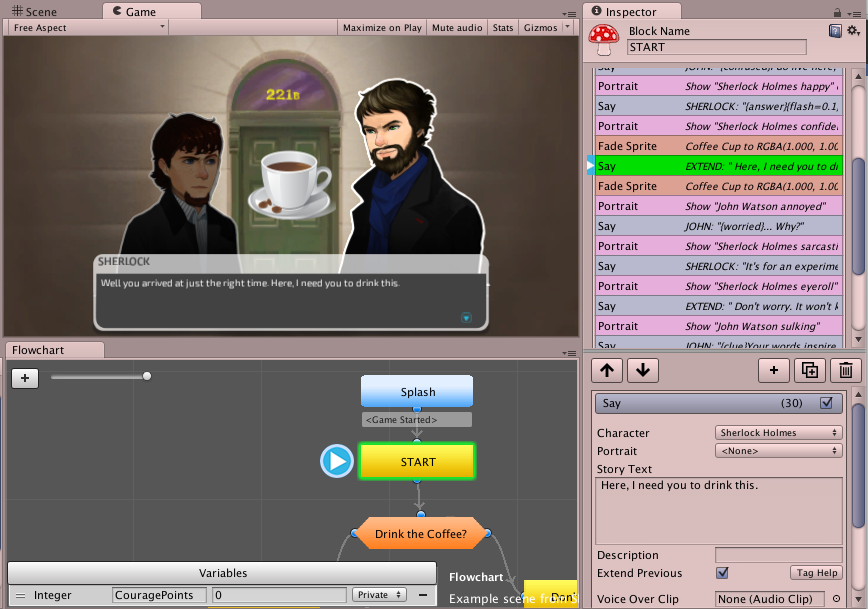Click the Tag Help button
Image resolution: width=868 pixels, height=609 pixels.
pos(817,572)
